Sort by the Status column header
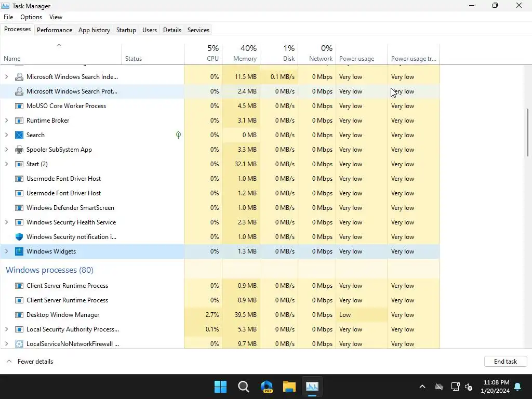 153,54
